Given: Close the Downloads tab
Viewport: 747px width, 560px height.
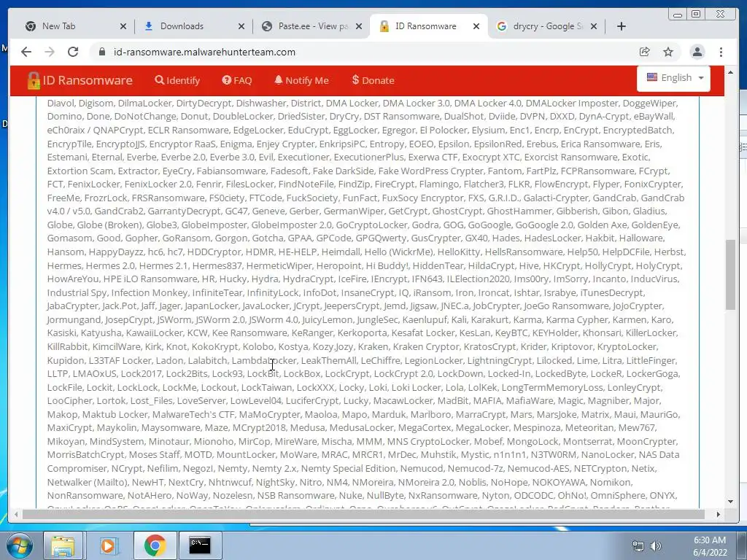Looking at the screenshot, I should tap(241, 26).
